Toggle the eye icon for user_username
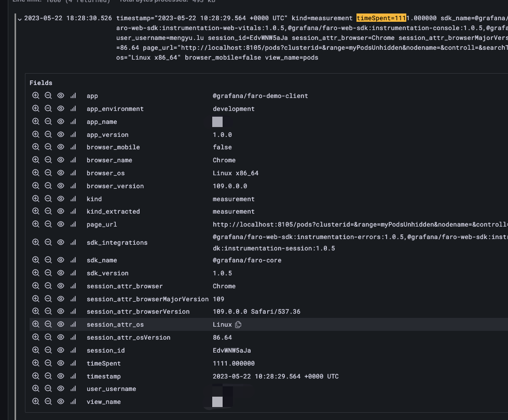Viewport: 508px width, 420px height. (x=61, y=388)
